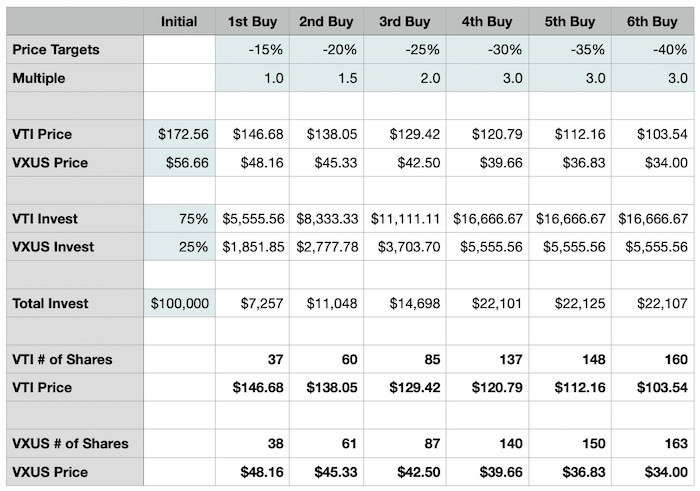Select the $11,048 Total Invest cell

click(326, 303)
